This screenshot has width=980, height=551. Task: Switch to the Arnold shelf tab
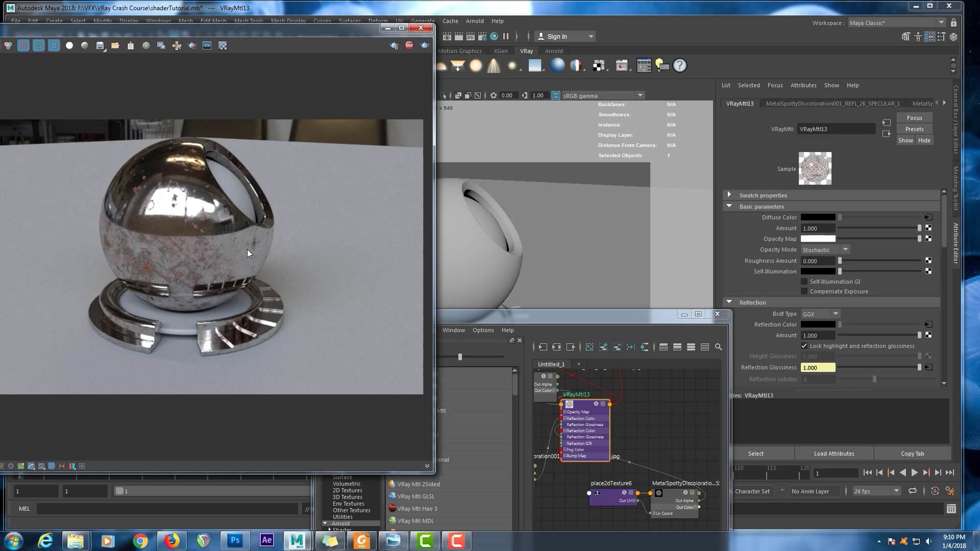coord(553,51)
